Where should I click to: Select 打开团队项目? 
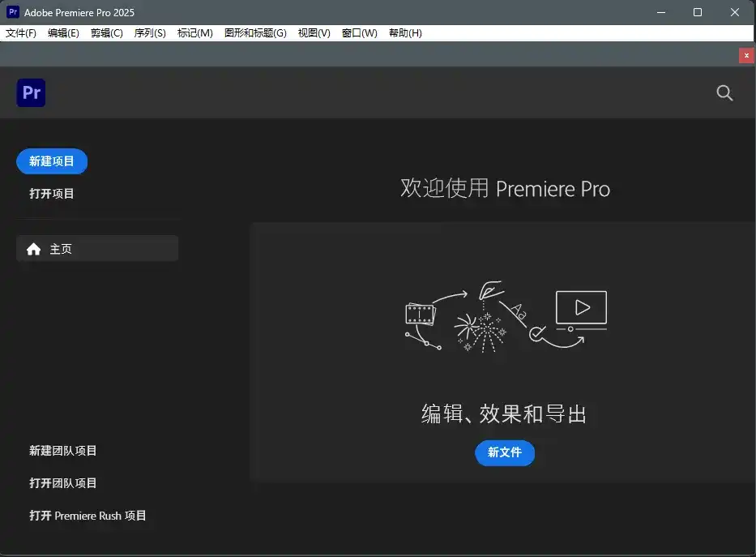62,482
